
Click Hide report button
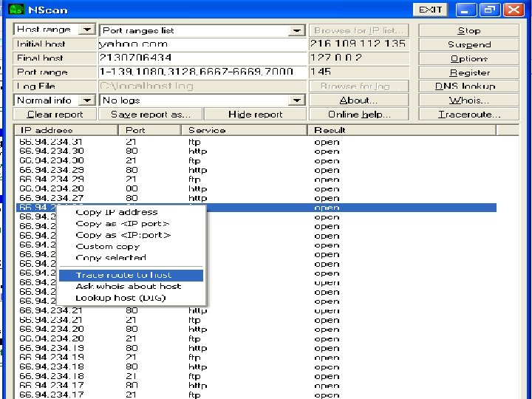[255, 114]
